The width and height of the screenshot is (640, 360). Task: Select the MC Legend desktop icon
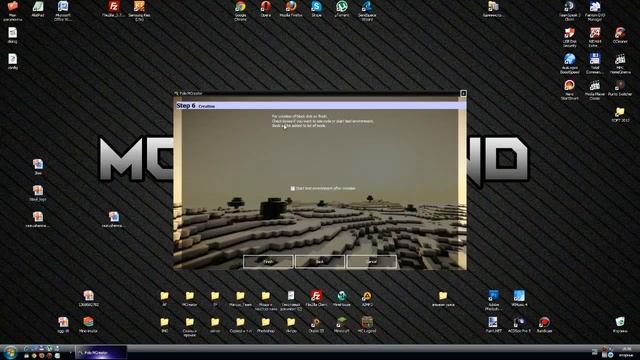click(x=367, y=325)
